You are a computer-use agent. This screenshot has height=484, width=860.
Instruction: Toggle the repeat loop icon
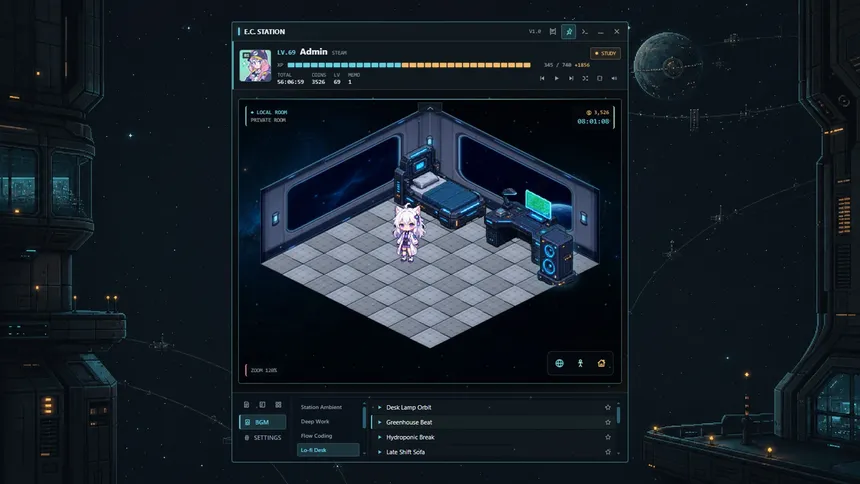click(599, 78)
